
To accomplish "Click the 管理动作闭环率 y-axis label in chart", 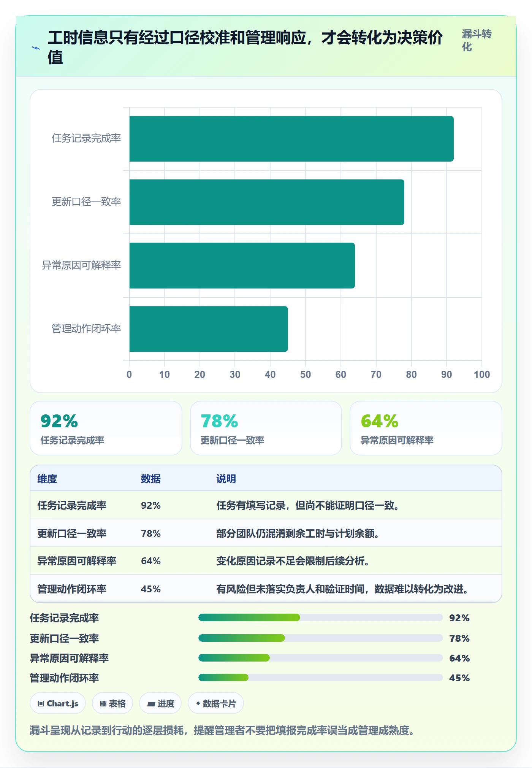I will 86,328.
